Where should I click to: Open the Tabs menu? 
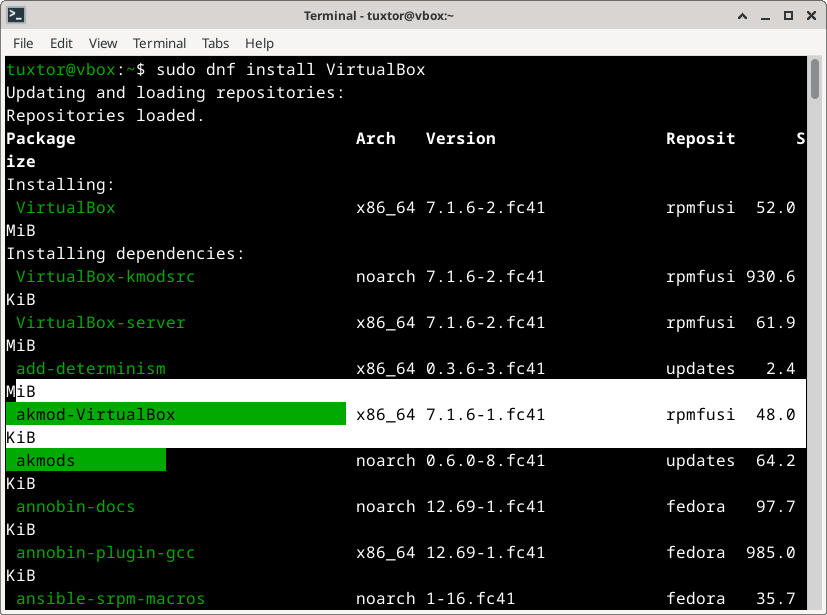click(x=215, y=43)
